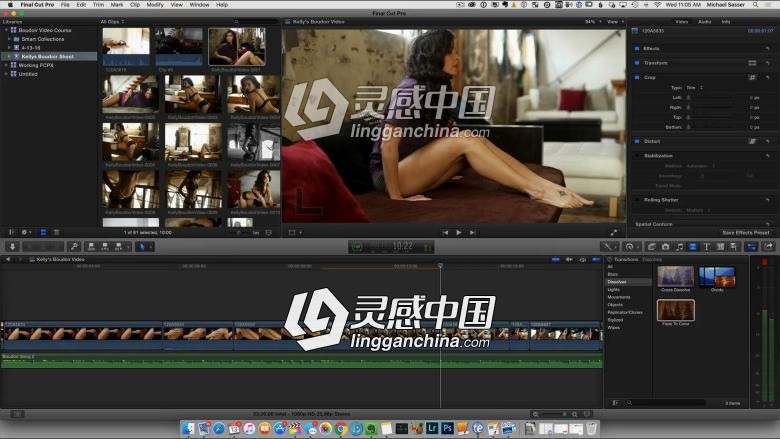Show the Generators browser icon
The width and height of the screenshot is (780, 439).
[720, 247]
